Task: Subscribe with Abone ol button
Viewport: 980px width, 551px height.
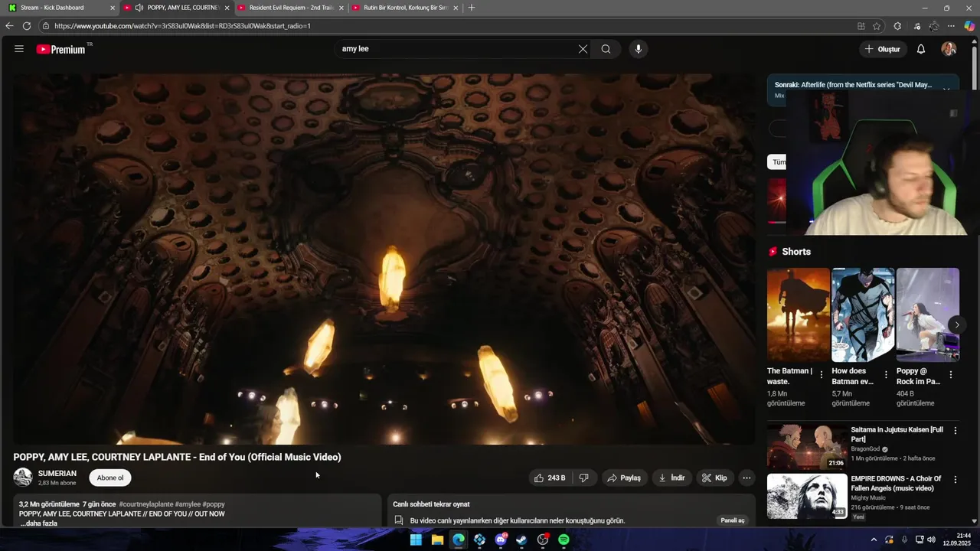Action: tap(110, 478)
